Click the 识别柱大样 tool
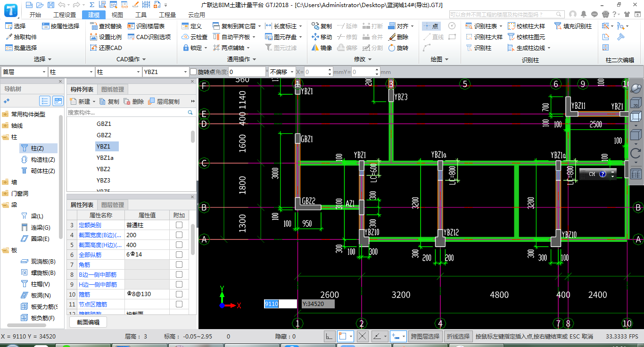 [x=484, y=37]
